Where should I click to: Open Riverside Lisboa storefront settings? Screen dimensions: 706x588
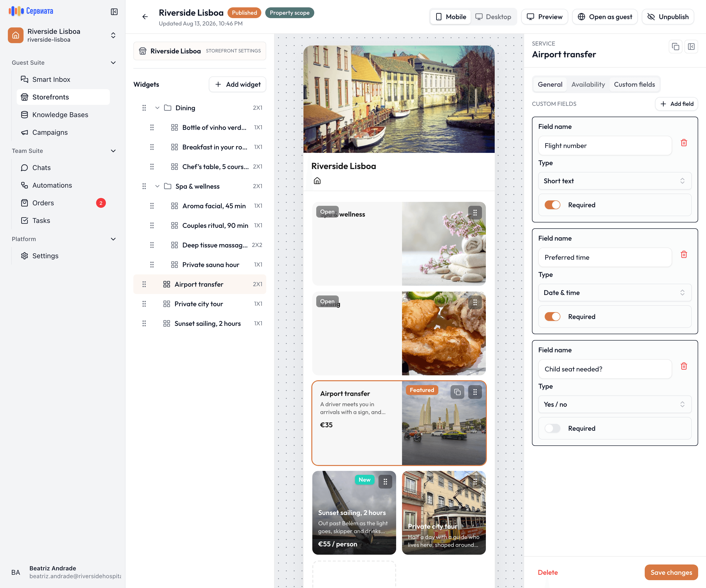pos(200,51)
